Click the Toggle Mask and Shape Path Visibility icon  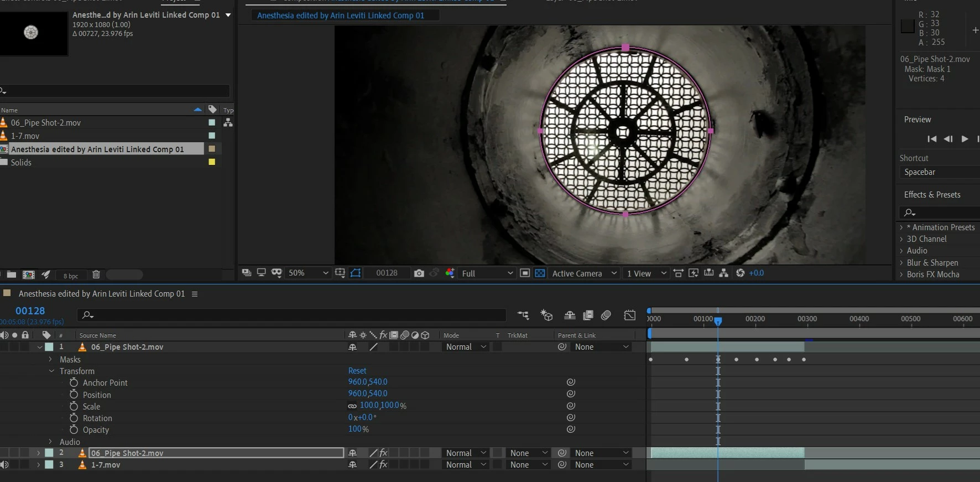[356, 273]
